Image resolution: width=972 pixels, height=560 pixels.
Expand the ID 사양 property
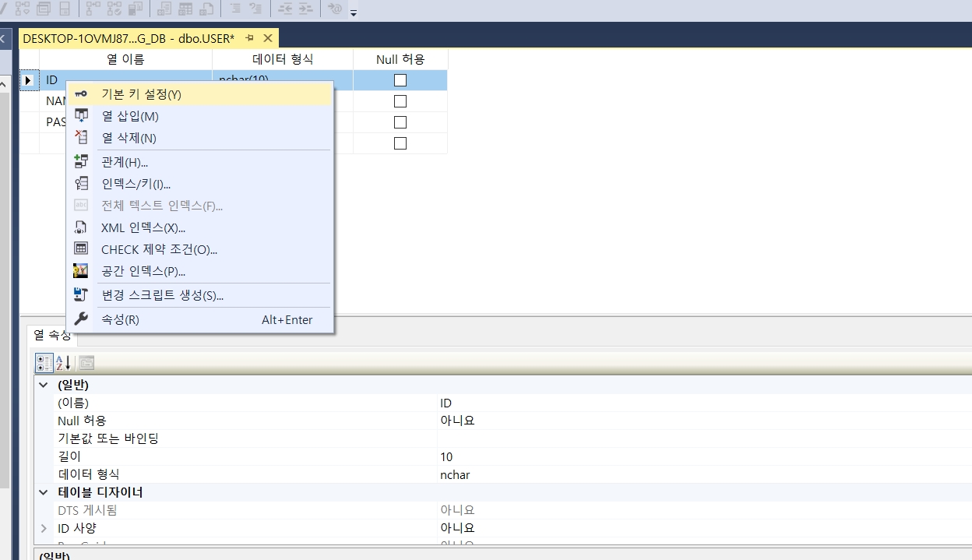point(44,528)
